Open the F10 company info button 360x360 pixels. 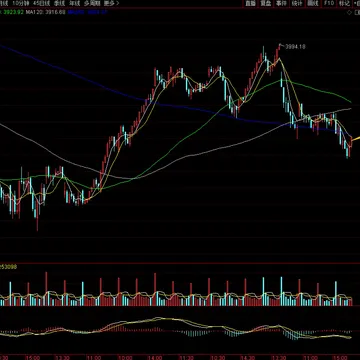329,3
